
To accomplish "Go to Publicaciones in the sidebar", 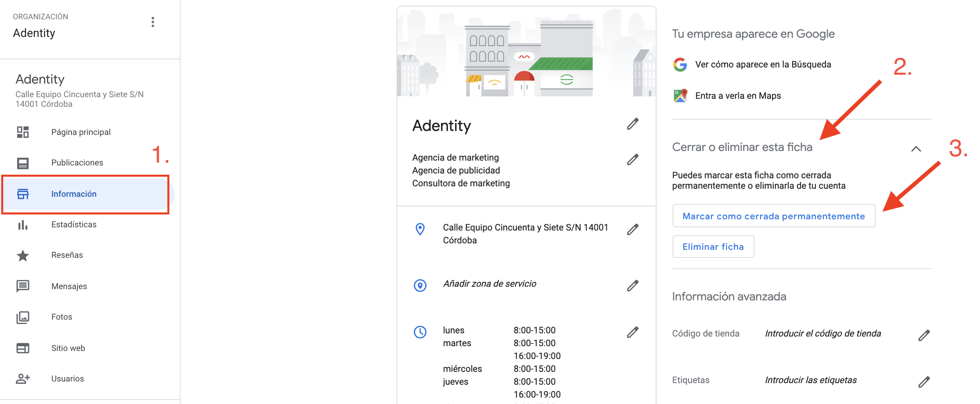I will [77, 163].
